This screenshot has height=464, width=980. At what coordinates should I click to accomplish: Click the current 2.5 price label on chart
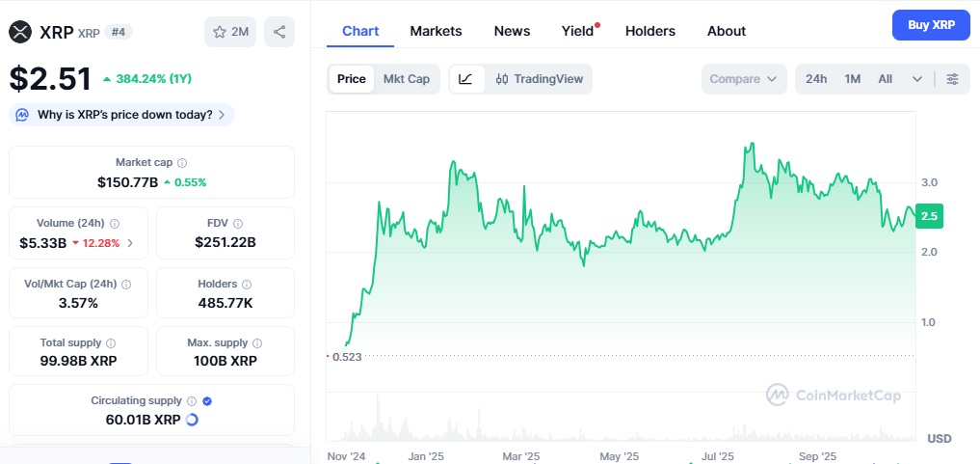tap(929, 216)
